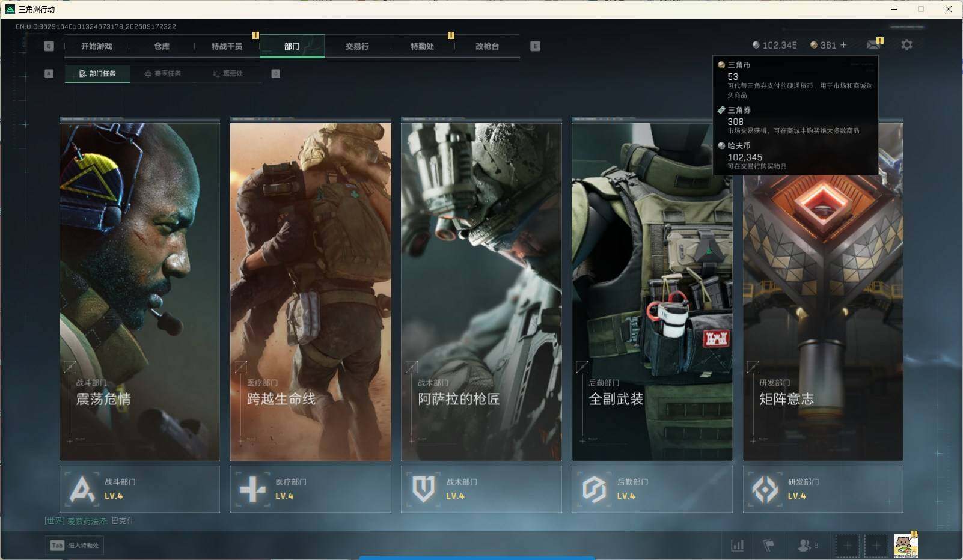
Task: Click the 后勤部门 hexagon emblem
Action: (x=594, y=488)
